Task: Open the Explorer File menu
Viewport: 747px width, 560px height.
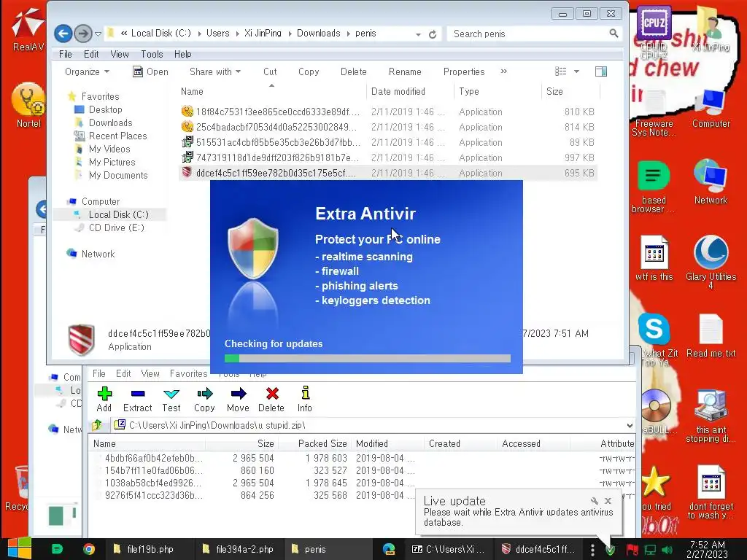Action: pos(65,54)
